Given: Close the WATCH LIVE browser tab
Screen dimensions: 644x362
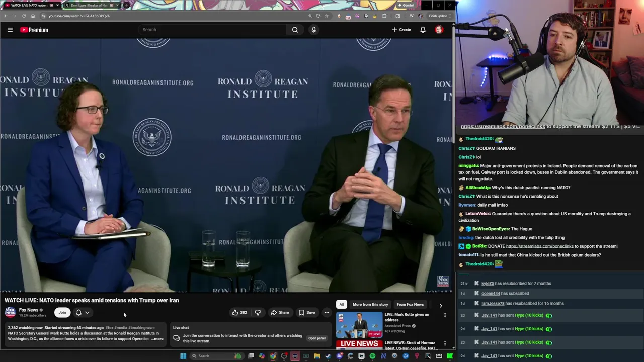Looking at the screenshot, I should (57, 5).
